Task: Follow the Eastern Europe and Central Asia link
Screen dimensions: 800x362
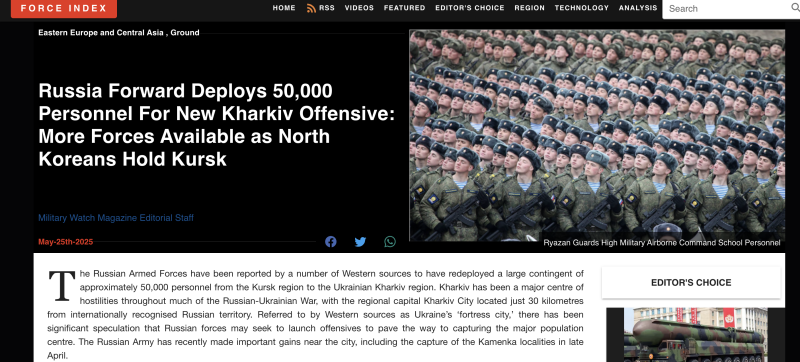Action: (x=101, y=33)
